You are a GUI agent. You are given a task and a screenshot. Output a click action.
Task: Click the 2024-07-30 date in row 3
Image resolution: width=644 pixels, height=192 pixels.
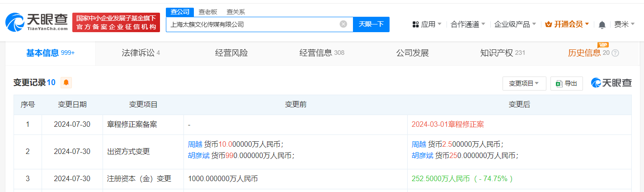pos(72,178)
